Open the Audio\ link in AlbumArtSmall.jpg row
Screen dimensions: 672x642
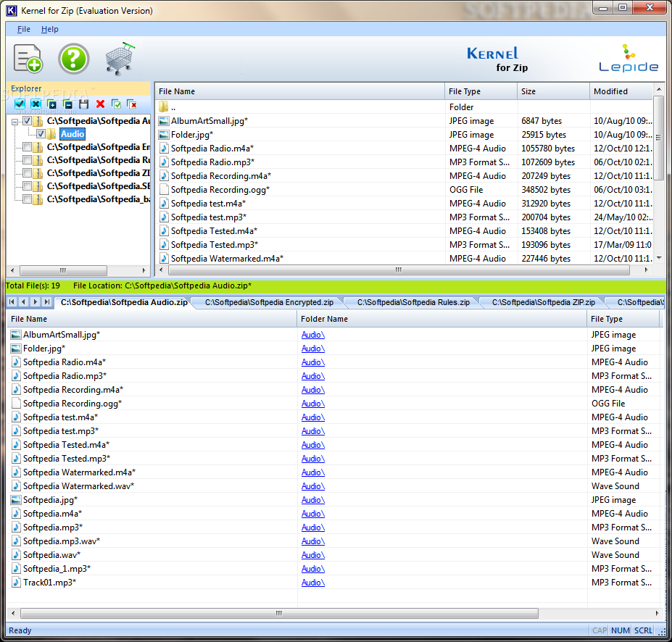pyautogui.click(x=313, y=335)
